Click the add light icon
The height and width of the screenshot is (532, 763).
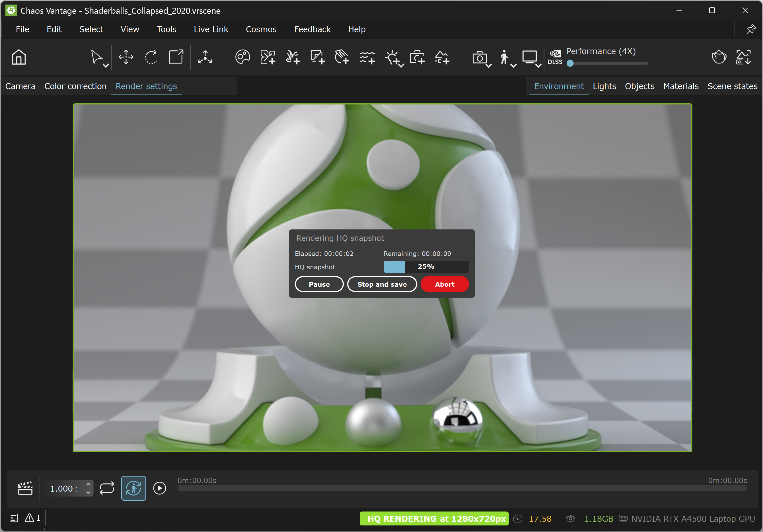click(392, 57)
